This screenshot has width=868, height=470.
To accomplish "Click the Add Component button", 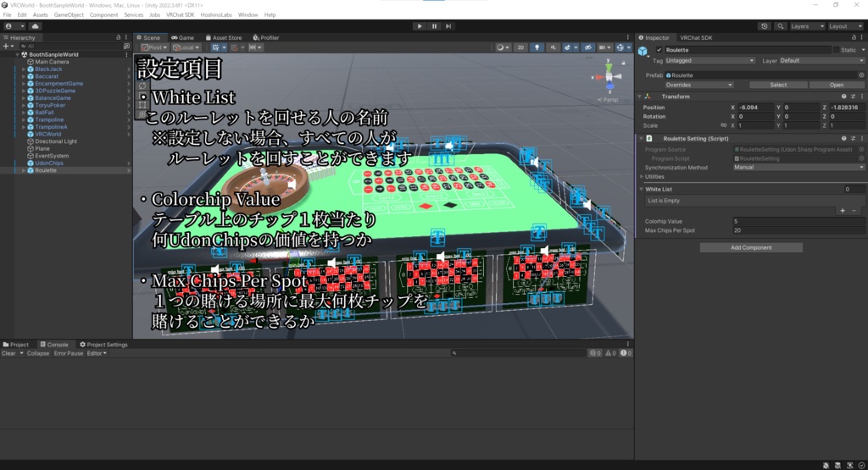I will tap(751, 248).
